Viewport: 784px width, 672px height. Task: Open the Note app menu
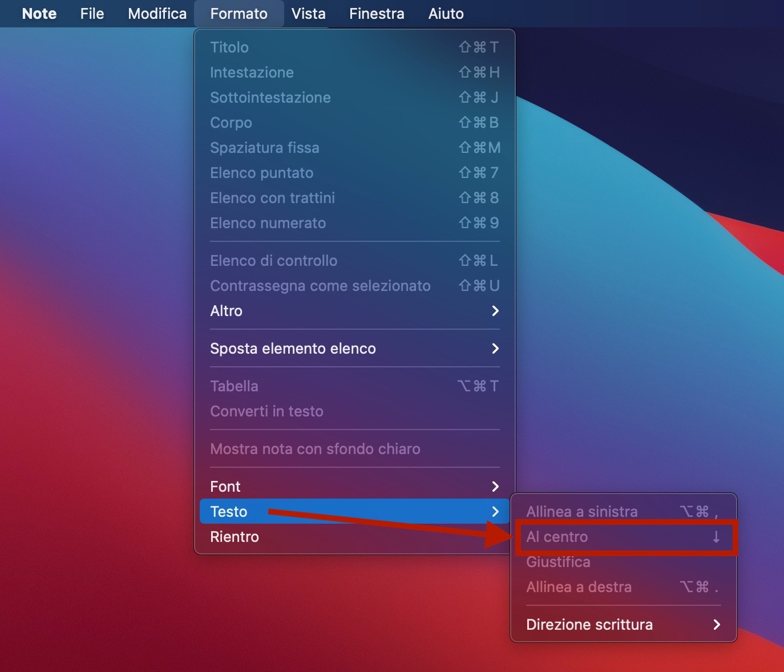point(39,14)
